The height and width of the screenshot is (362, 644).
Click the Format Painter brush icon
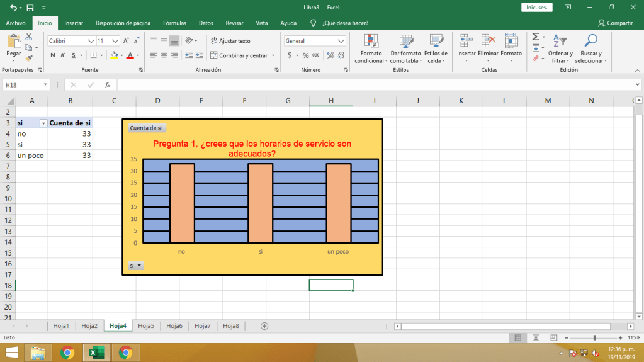click(x=29, y=58)
